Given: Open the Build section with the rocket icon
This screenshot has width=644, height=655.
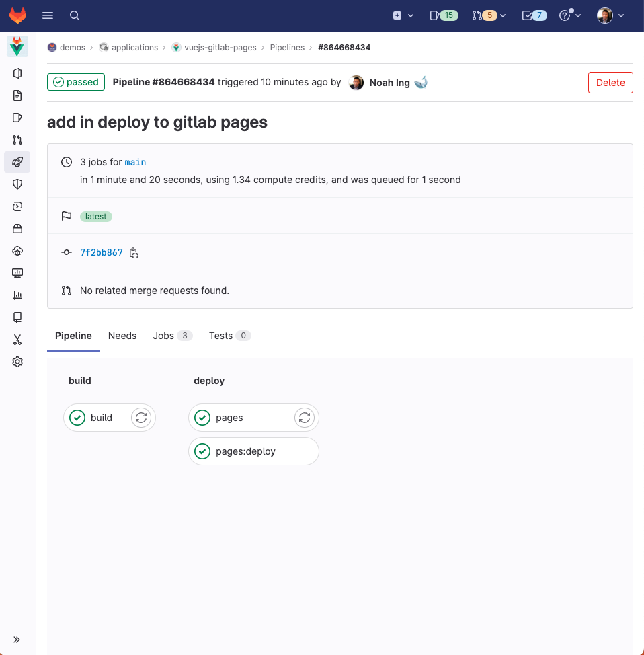Looking at the screenshot, I should coord(17,161).
